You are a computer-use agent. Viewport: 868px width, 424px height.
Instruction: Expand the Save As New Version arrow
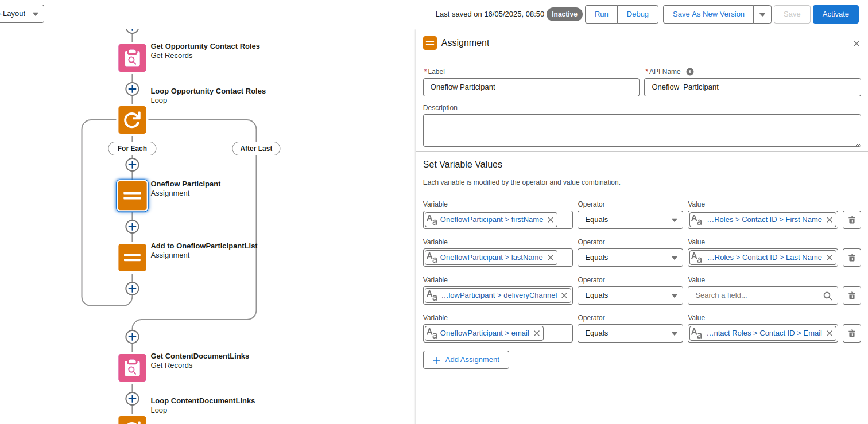click(x=762, y=14)
